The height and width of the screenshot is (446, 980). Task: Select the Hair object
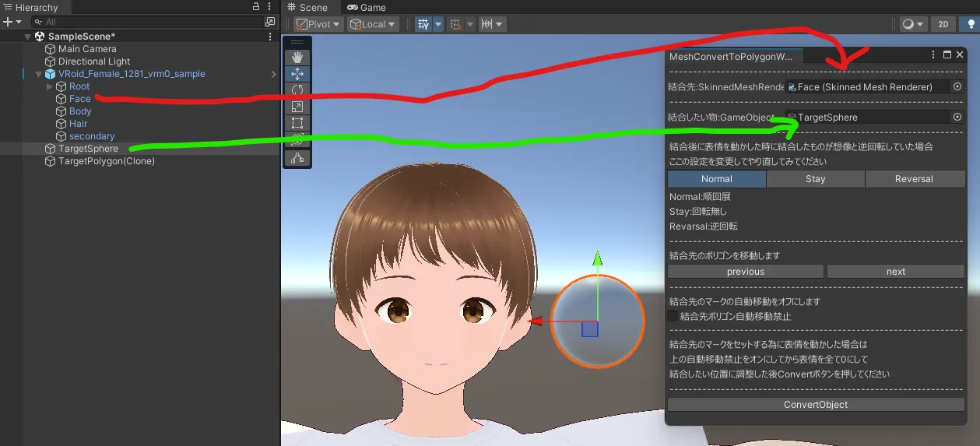click(x=78, y=124)
